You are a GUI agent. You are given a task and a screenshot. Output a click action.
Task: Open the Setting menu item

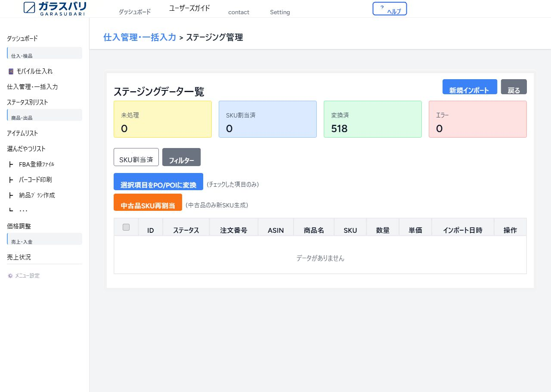(279, 12)
